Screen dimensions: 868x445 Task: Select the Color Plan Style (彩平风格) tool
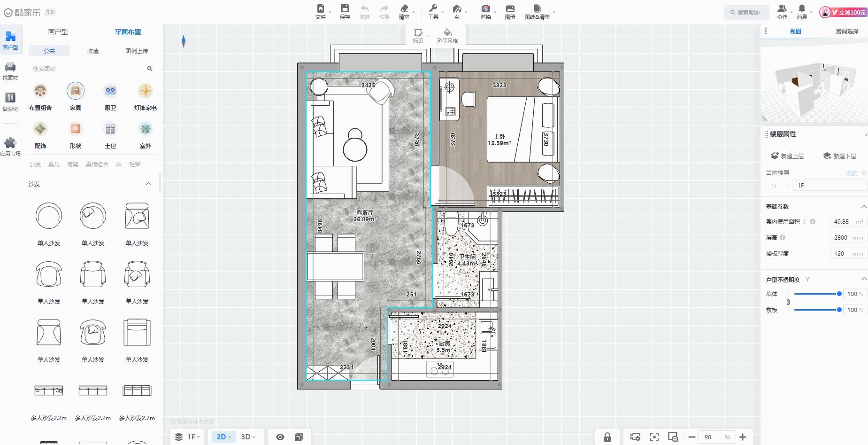click(447, 35)
